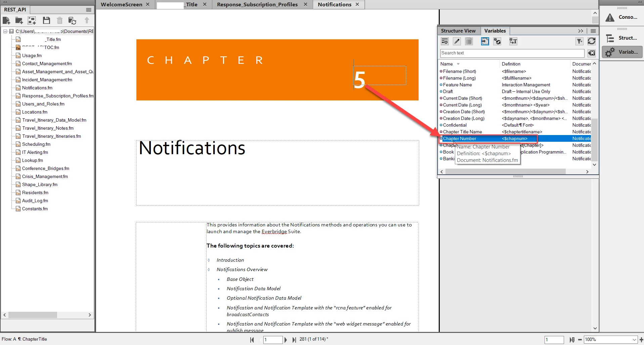644x345 pixels.
Task: Open Notifications.fm in the book tree
Action: pyautogui.click(x=37, y=88)
